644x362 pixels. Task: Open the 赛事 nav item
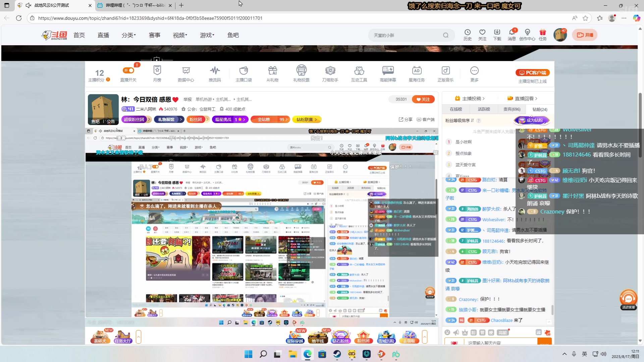155,35
